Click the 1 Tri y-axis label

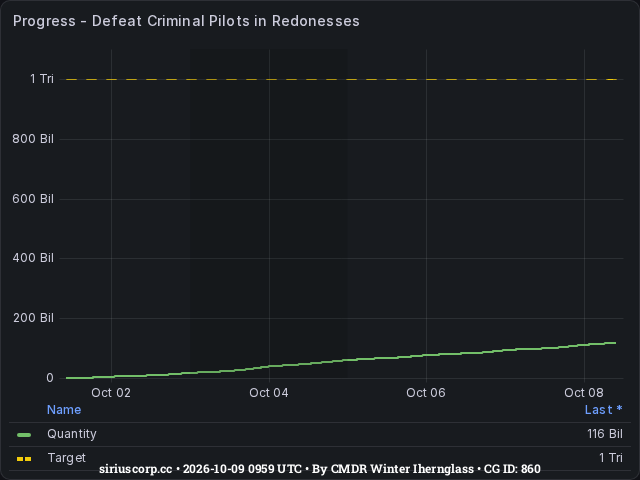pos(42,79)
